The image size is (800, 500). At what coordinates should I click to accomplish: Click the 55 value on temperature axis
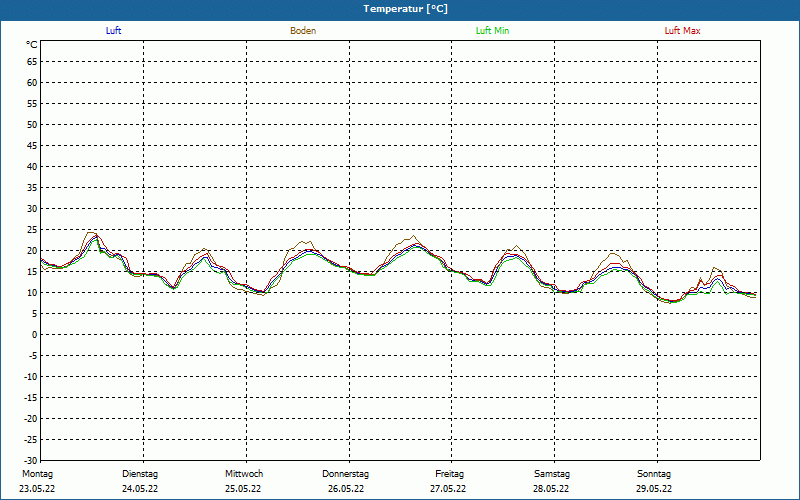[32, 104]
